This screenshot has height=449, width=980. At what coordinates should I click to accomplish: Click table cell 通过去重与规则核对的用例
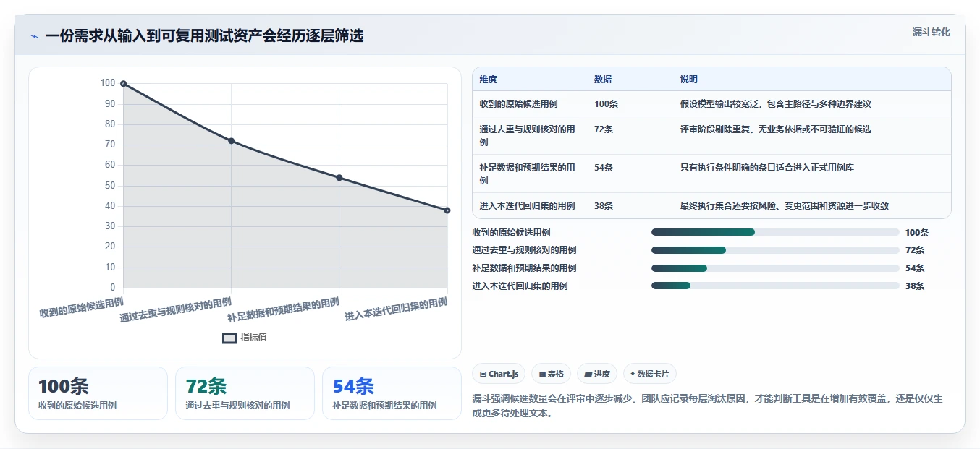click(528, 135)
